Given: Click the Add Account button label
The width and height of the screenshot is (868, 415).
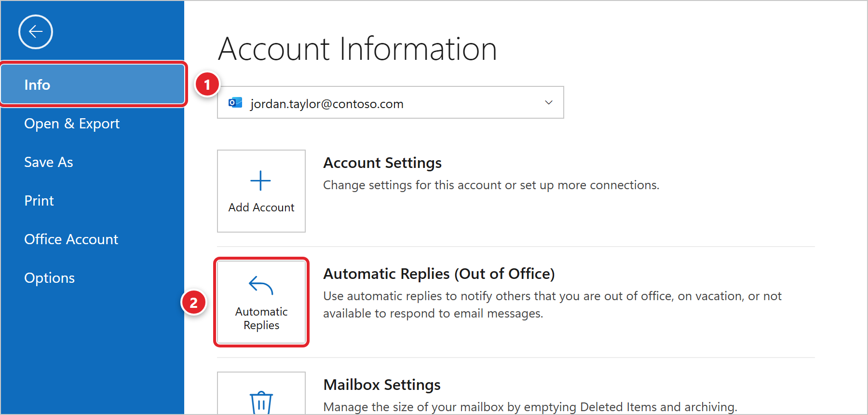Looking at the screenshot, I should coord(261,207).
